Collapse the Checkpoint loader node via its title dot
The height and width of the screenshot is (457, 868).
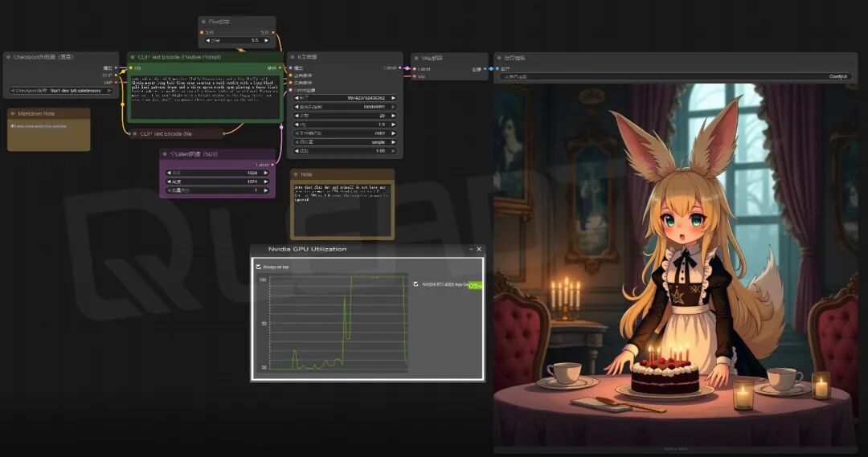(8, 57)
